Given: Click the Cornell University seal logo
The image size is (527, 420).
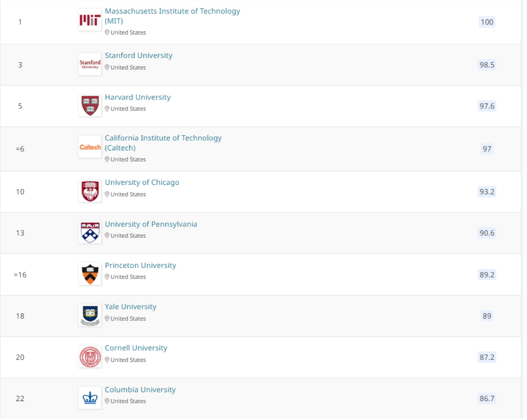Looking at the screenshot, I should [x=90, y=356].
